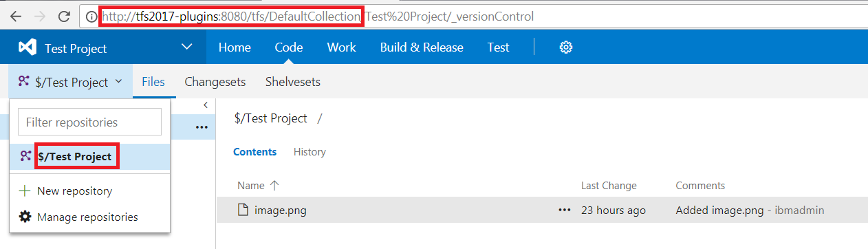Switch to the Changesets tab

[215, 82]
